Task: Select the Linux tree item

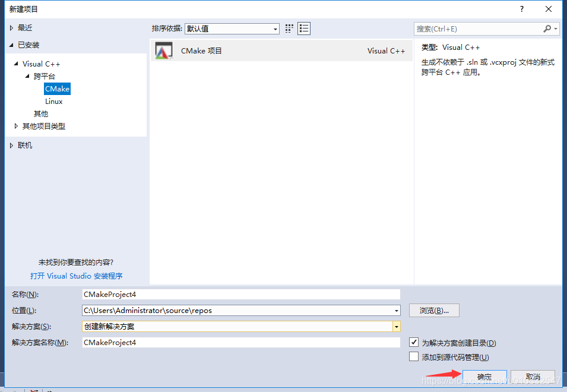Action: 54,102
